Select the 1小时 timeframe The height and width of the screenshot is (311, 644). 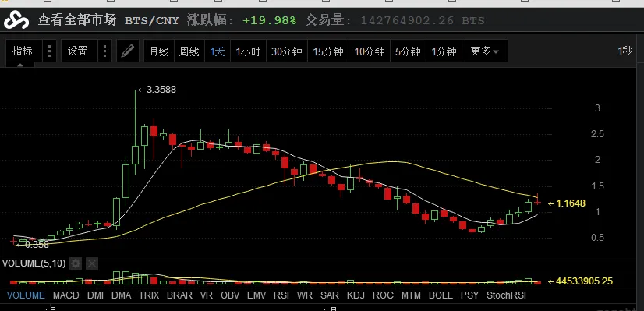tap(249, 51)
